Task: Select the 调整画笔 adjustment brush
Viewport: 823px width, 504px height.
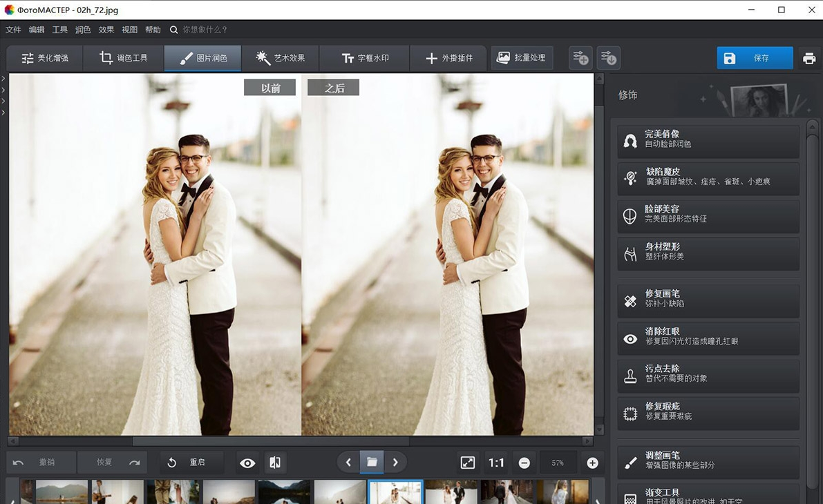Action: pos(708,462)
